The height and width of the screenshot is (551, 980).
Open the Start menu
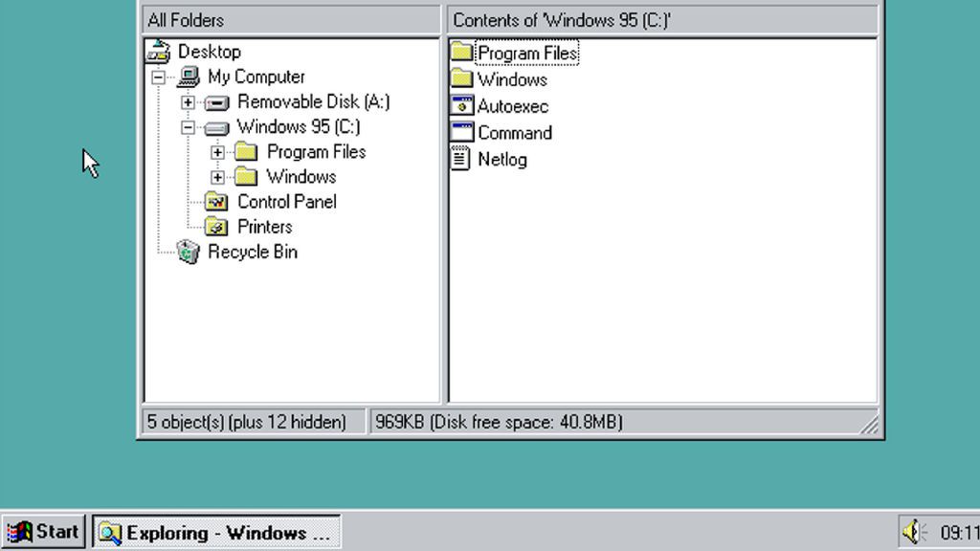43,532
